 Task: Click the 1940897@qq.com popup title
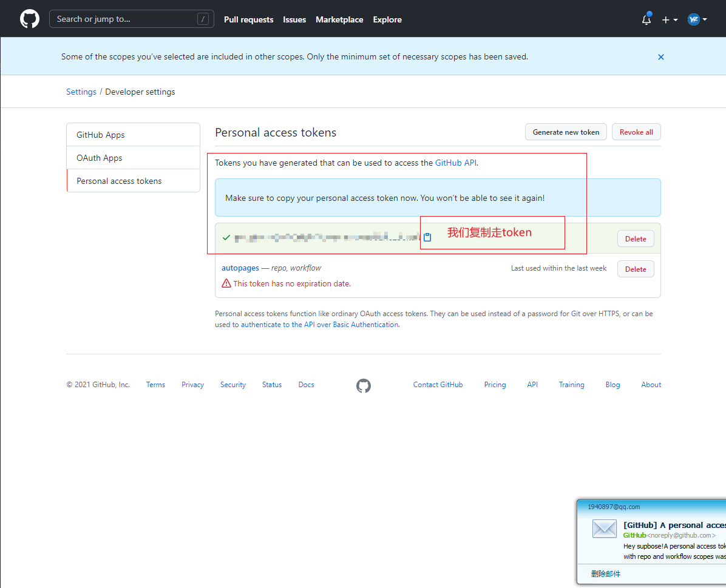point(614,507)
